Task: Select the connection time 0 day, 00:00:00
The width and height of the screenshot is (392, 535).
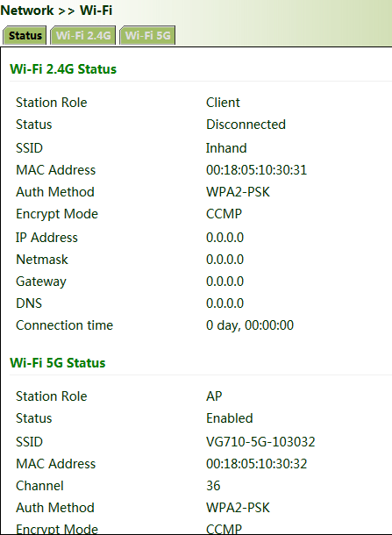Action: pos(250,325)
